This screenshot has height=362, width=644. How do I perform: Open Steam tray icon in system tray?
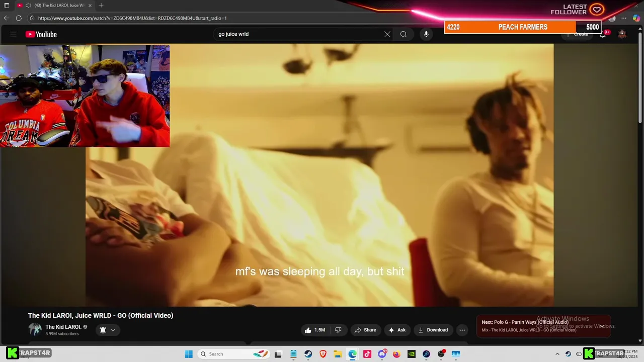pyautogui.click(x=568, y=354)
